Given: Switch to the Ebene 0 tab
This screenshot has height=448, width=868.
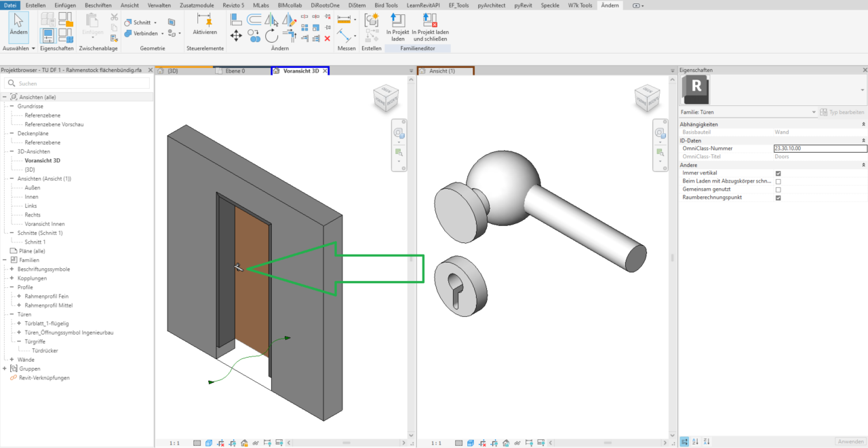Looking at the screenshot, I should pos(234,70).
